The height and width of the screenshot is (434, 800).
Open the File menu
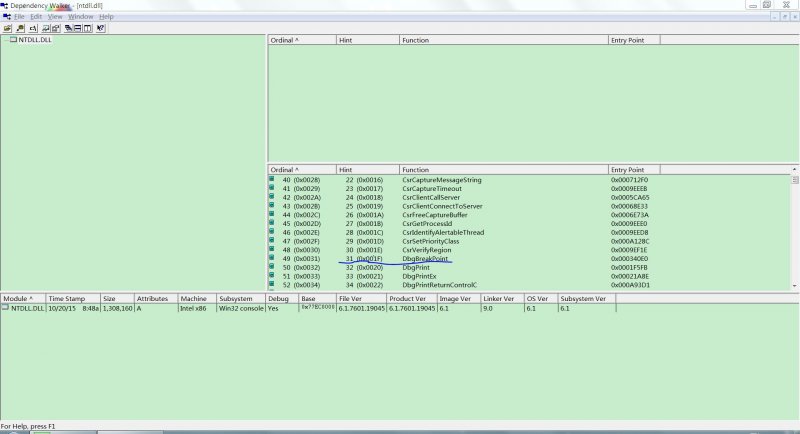[x=19, y=16]
